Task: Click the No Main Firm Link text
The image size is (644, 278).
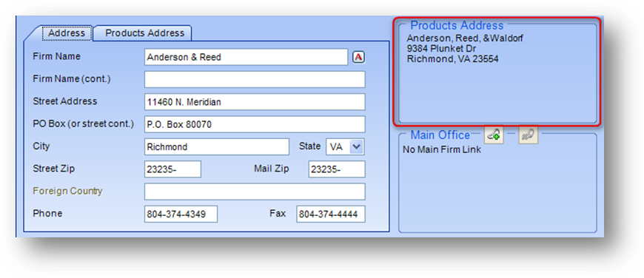Action: coord(441,150)
